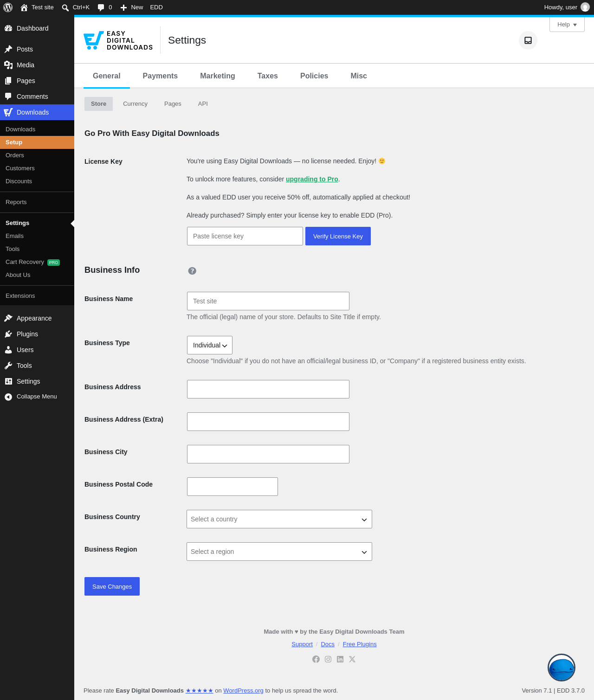Open the Free Plugins footer link
This screenshot has height=700, width=594.
coord(360,644)
